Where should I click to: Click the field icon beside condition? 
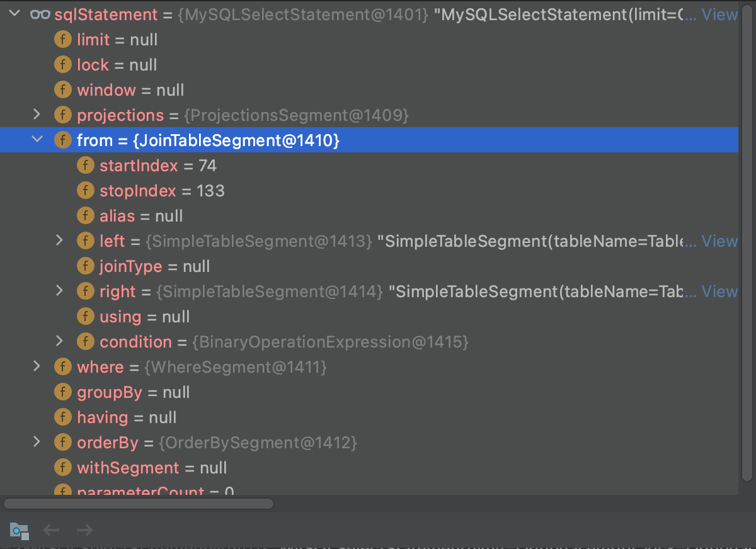click(86, 341)
